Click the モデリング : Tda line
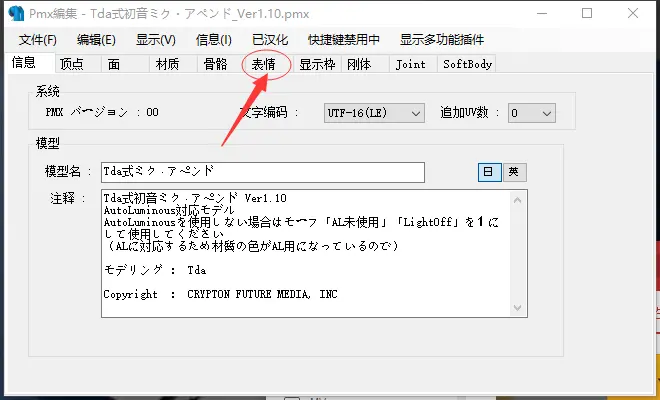 point(155,270)
